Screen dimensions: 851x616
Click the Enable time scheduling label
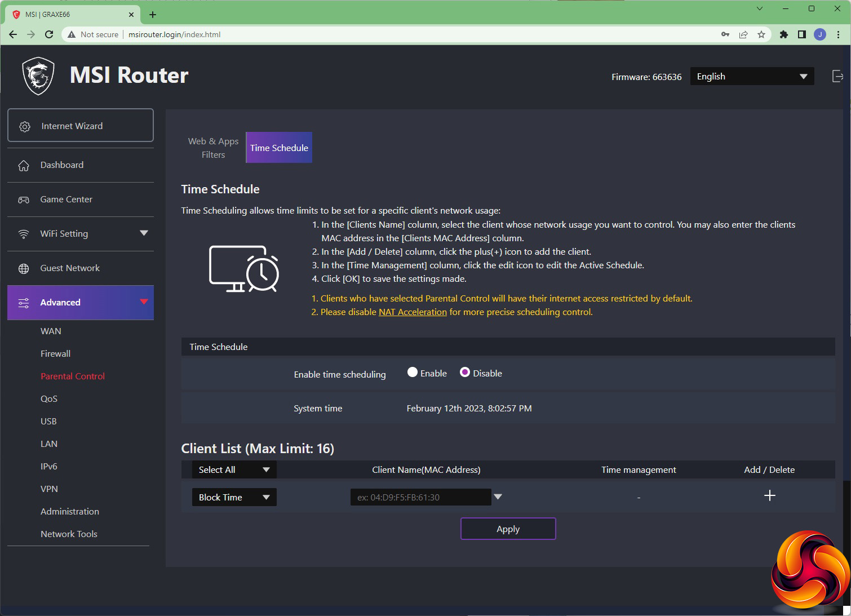pos(340,375)
